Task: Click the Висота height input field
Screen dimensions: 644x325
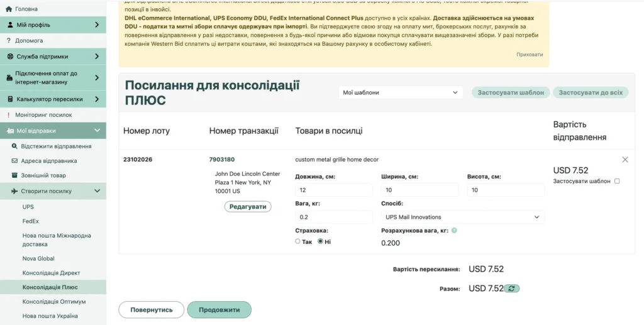Action: click(506, 190)
